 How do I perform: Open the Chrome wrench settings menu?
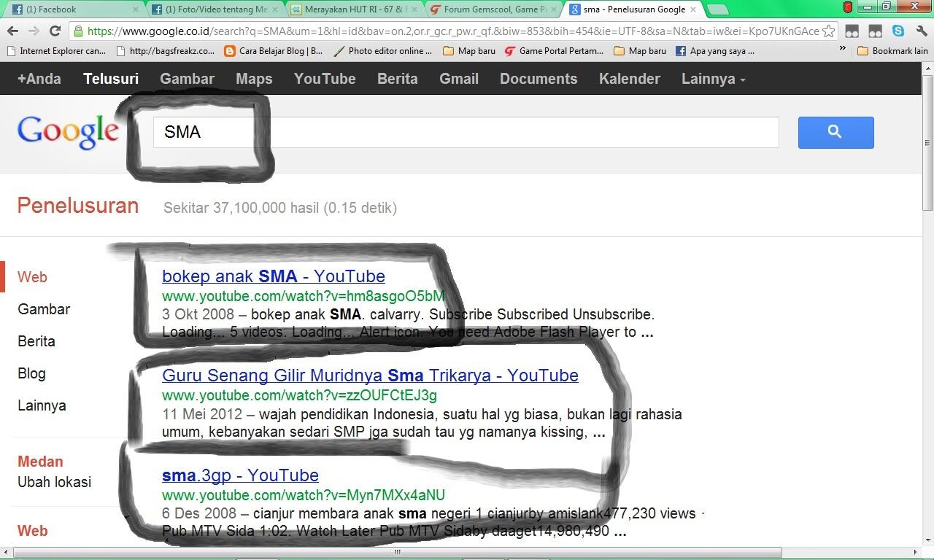pos(921,31)
